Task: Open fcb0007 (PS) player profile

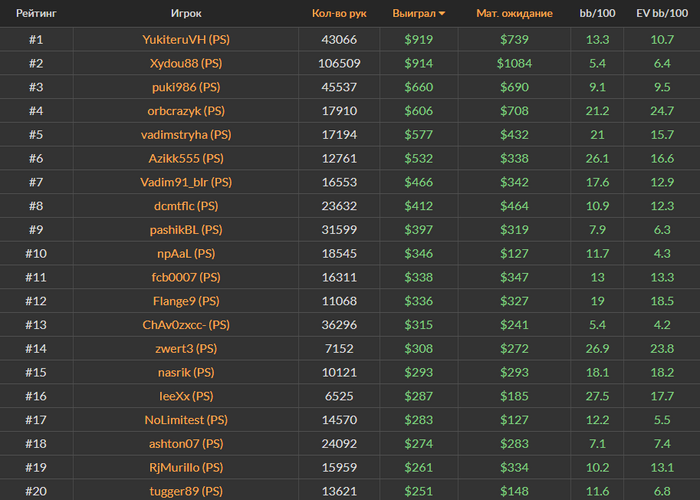Action: click(x=186, y=277)
